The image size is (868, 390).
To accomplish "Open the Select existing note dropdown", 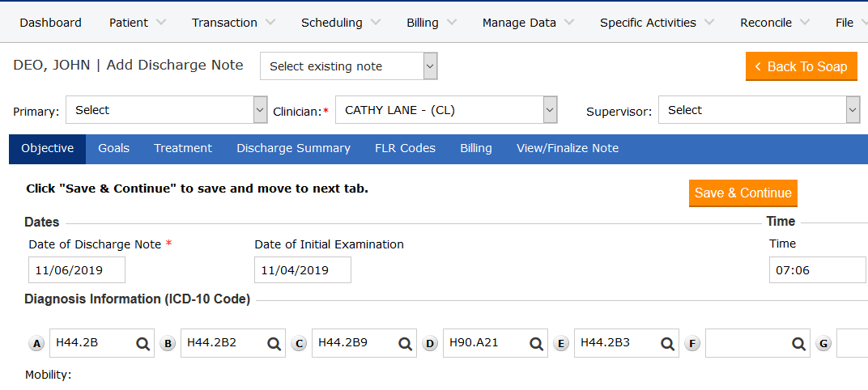I will pos(348,66).
